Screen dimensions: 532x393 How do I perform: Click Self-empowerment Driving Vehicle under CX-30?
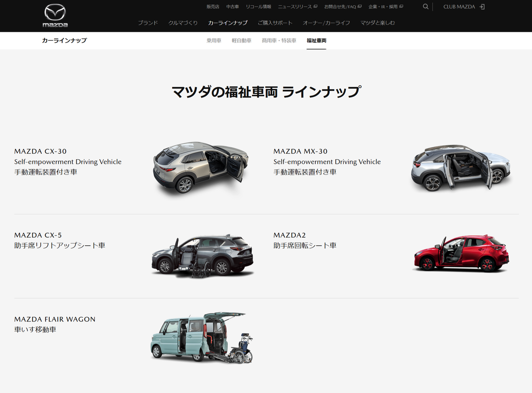[68, 161]
